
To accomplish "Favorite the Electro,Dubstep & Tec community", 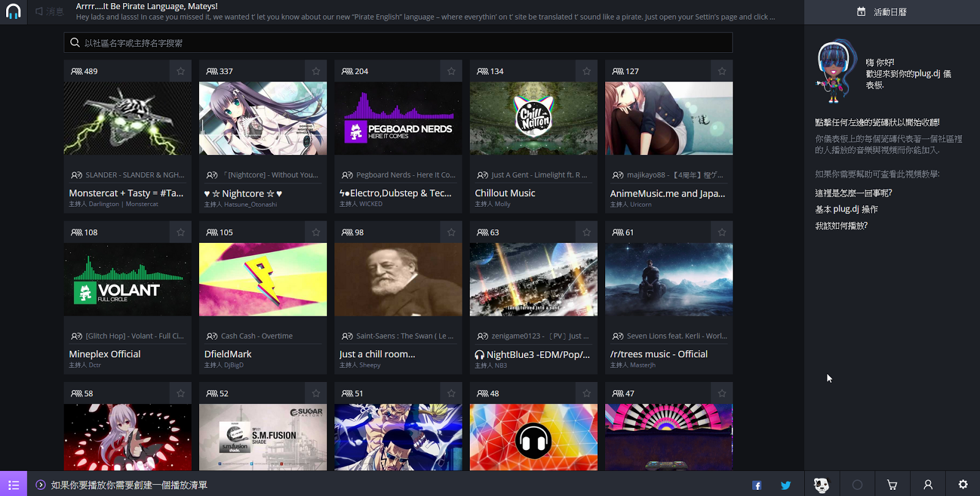I will tap(451, 71).
